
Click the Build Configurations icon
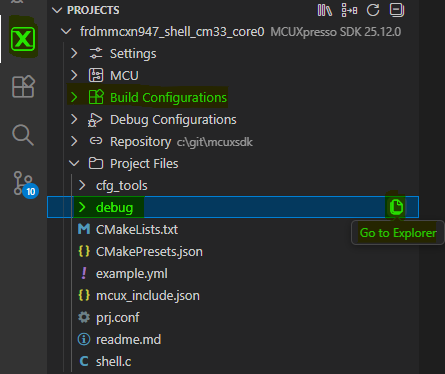pos(96,97)
